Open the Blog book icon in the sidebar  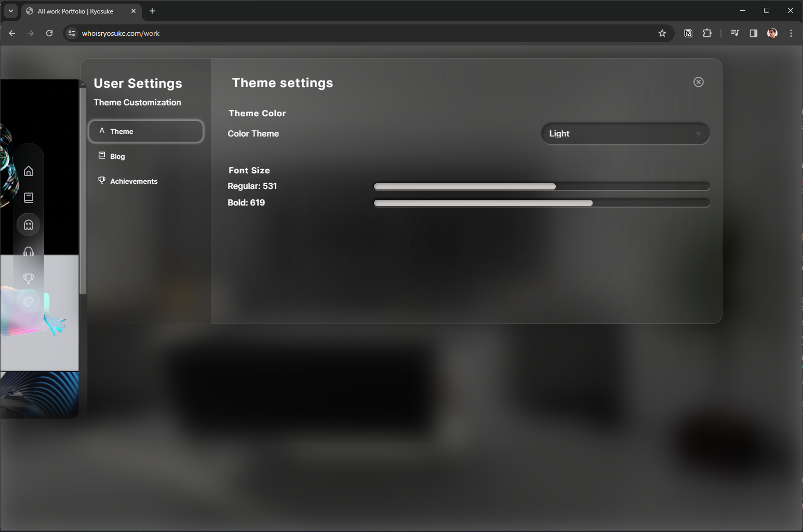[29, 197]
